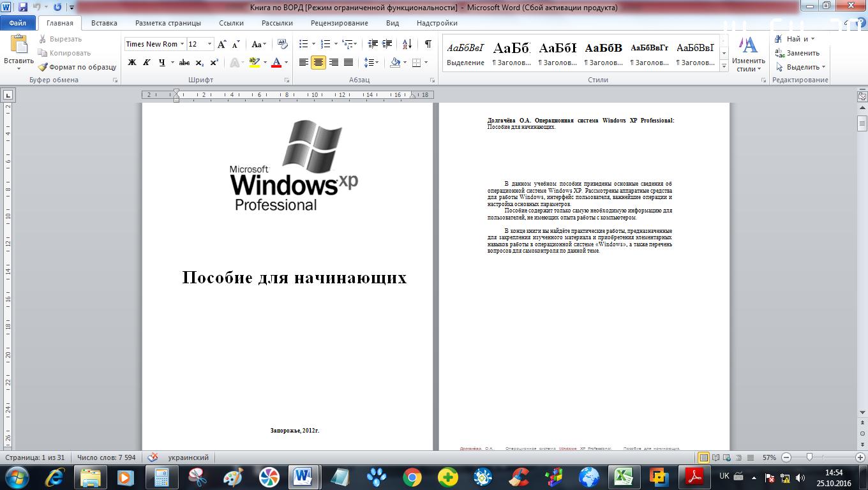868x490 pixels.
Task: Open the Файл (File) tab
Action: [18, 23]
